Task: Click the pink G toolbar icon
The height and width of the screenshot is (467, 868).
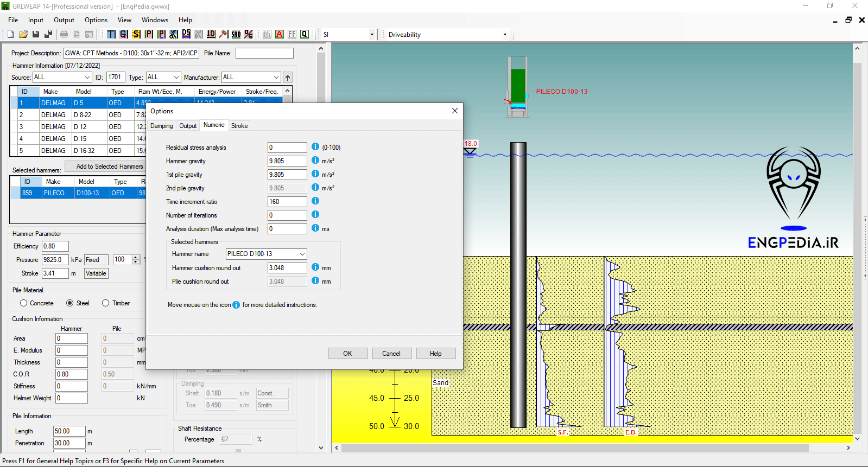Action: [124, 34]
